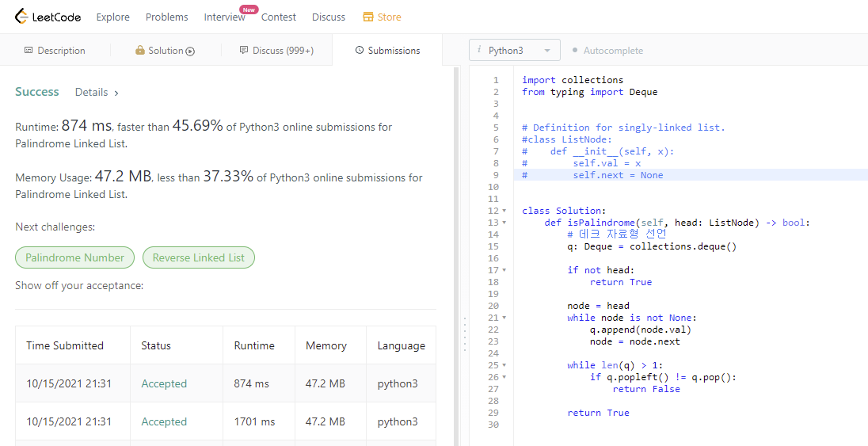Open the Explore menu
This screenshot has height=446, width=868.
click(113, 17)
